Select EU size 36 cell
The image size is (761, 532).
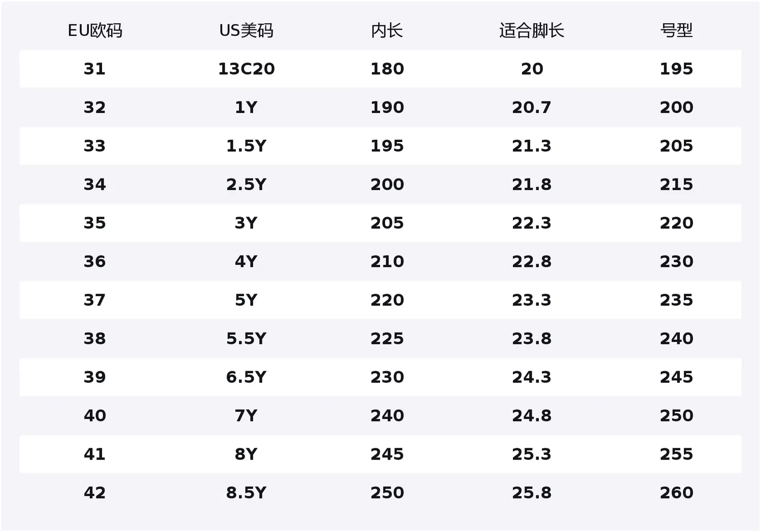point(95,261)
